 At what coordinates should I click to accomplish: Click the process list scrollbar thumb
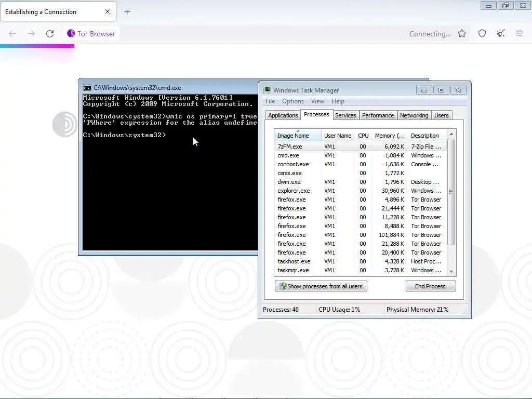click(451, 192)
